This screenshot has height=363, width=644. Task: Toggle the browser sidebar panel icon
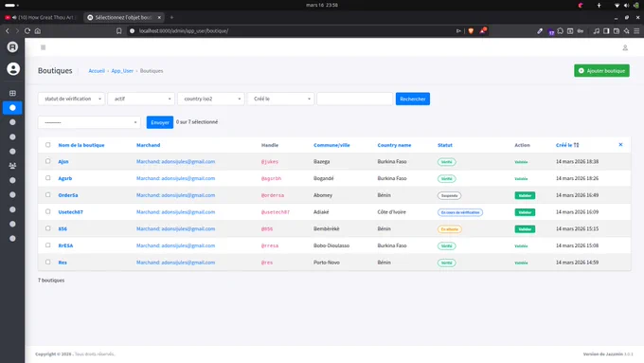coord(606,31)
